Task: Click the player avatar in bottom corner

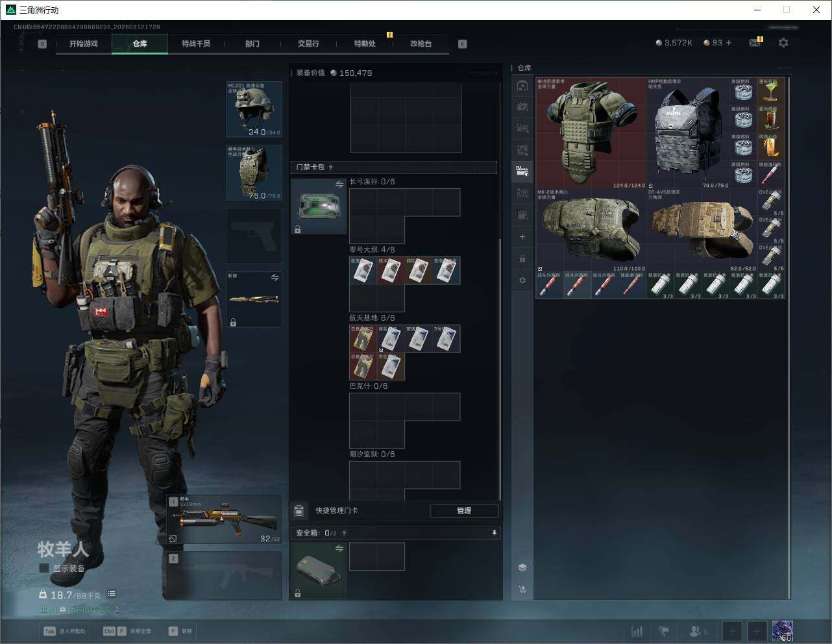Action: (x=782, y=631)
